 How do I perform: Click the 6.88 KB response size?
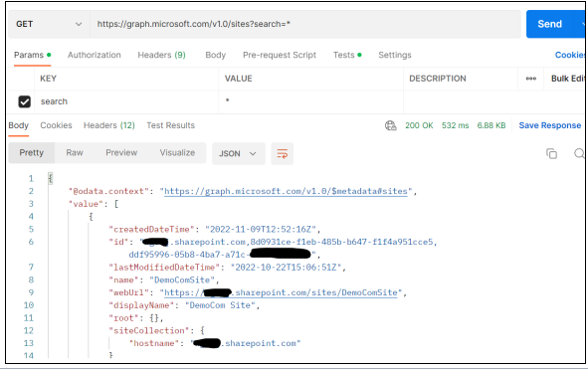pos(491,125)
